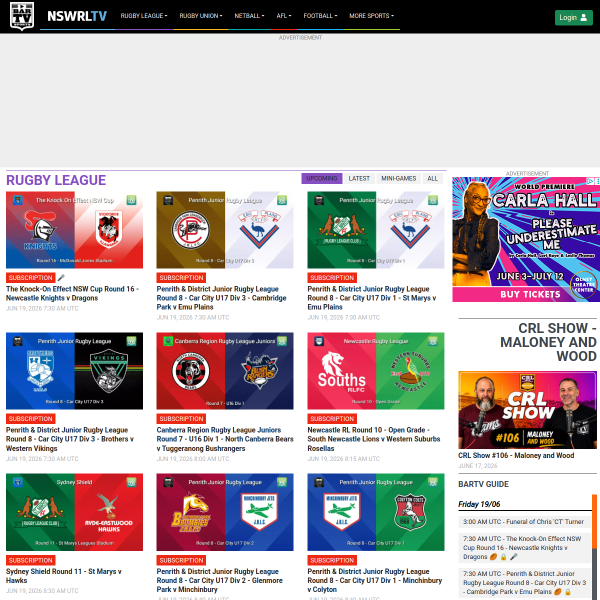Screen dimensions: 600x600
Task: Click the BARTV GUIDE heading
Action: (483, 484)
